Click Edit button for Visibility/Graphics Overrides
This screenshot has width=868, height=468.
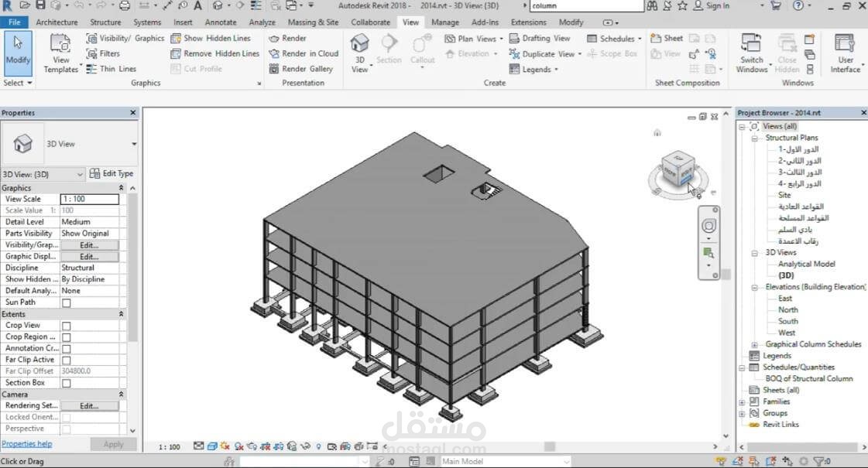tap(89, 245)
